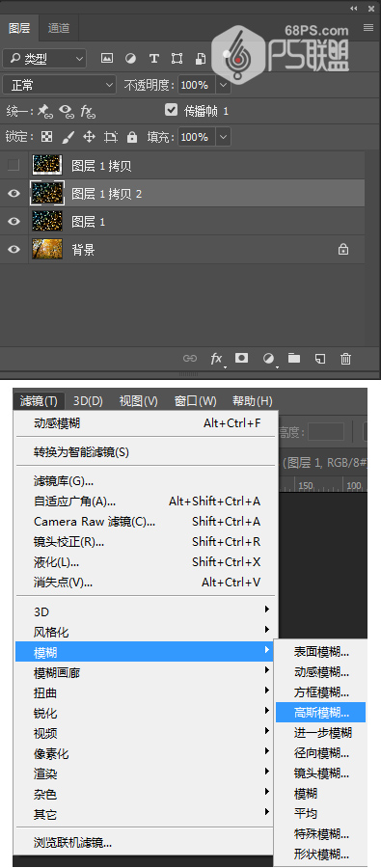Click the smart object filter icon
This screenshot has width=381, height=868.
(x=201, y=58)
